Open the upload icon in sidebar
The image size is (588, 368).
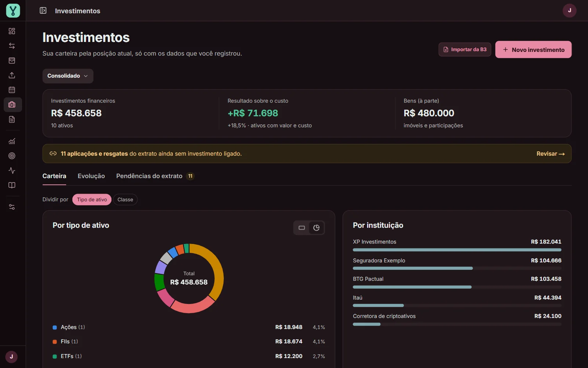click(x=12, y=75)
